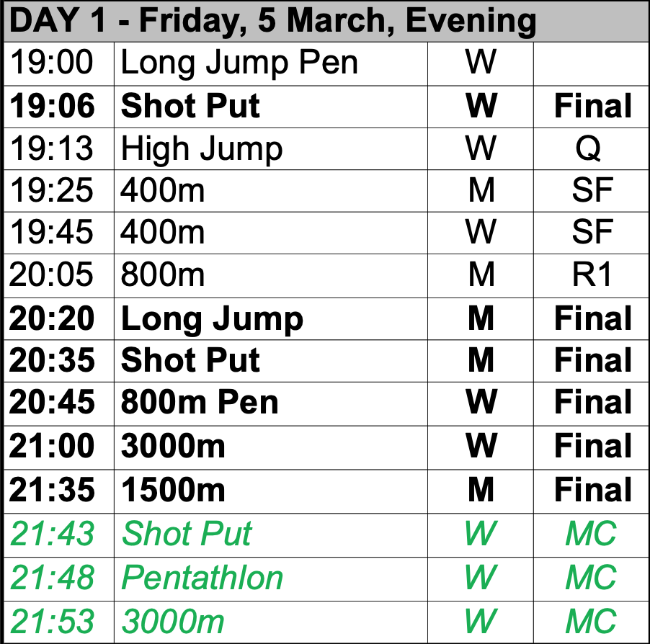Click the 800m event at 20:05
Image resolution: width=650 pixels, height=644 pixels.
[163, 274]
